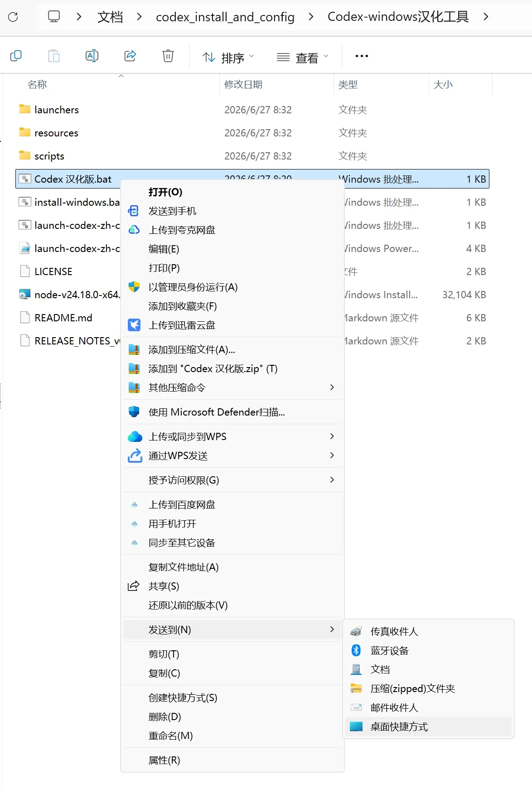This screenshot has height=789, width=532.
Task: Click the Codex-windows汉化工具 breadcrumb segment
Action: pos(398,17)
